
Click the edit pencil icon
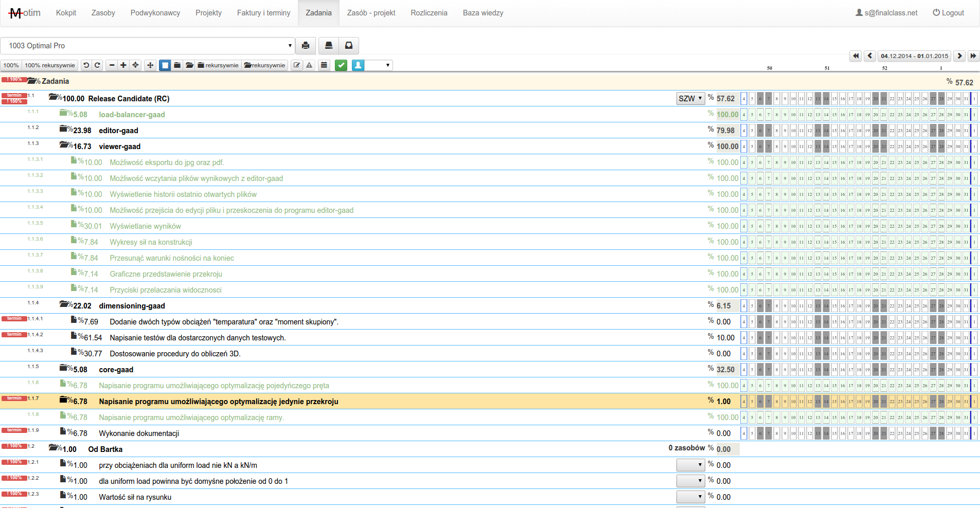tap(297, 65)
